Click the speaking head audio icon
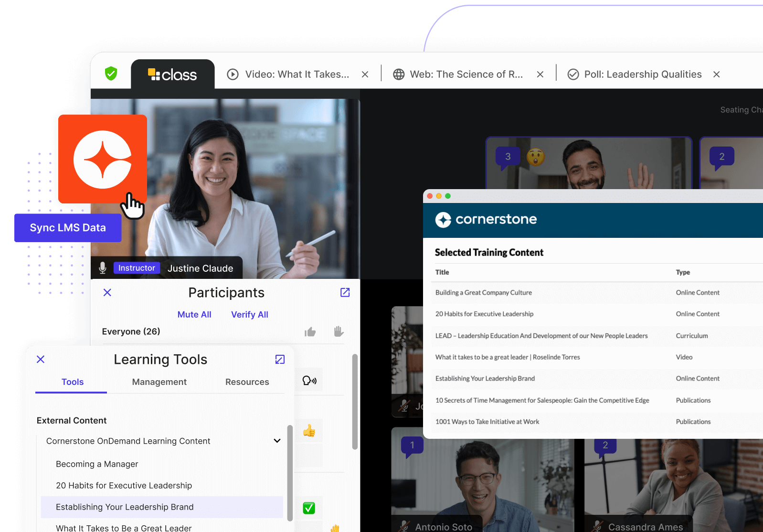This screenshot has width=763, height=532. click(309, 381)
